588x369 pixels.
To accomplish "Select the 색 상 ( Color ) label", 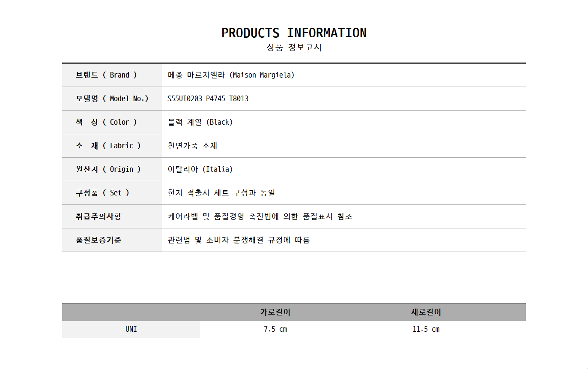I will (x=107, y=122).
